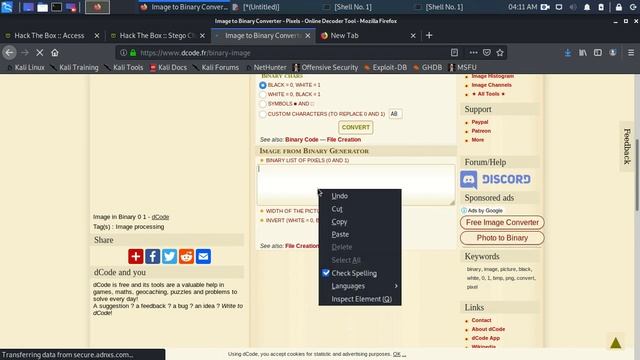Open Offensive Security bookmark

coord(325,67)
